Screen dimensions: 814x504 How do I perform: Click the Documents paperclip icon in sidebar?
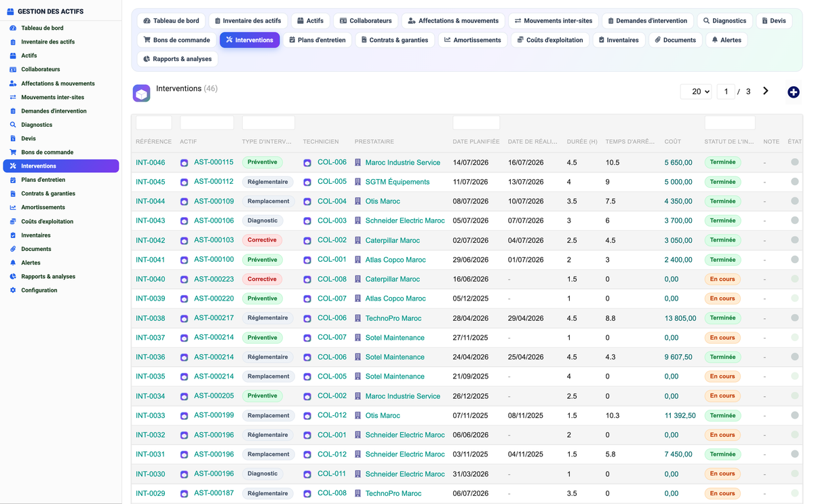(x=13, y=249)
